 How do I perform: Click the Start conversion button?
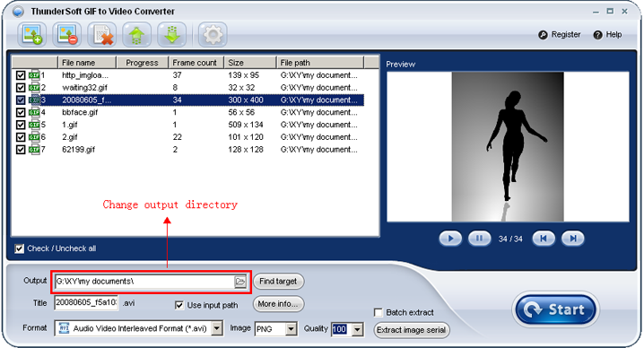coord(556,309)
